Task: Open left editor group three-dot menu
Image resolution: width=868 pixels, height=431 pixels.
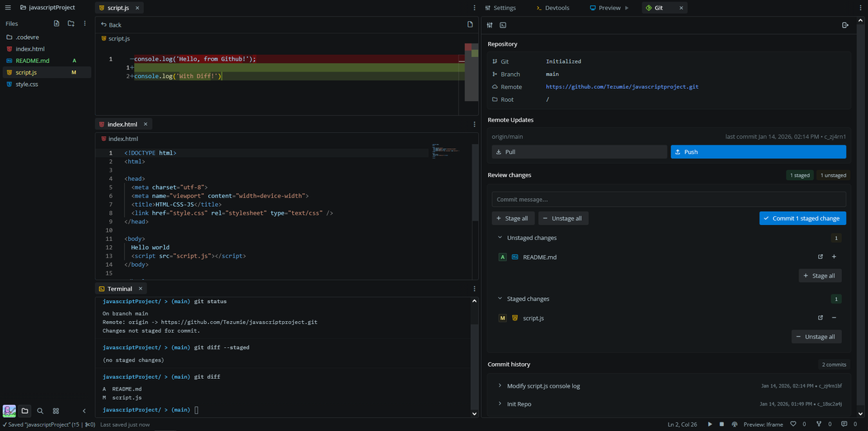Action: (x=475, y=8)
